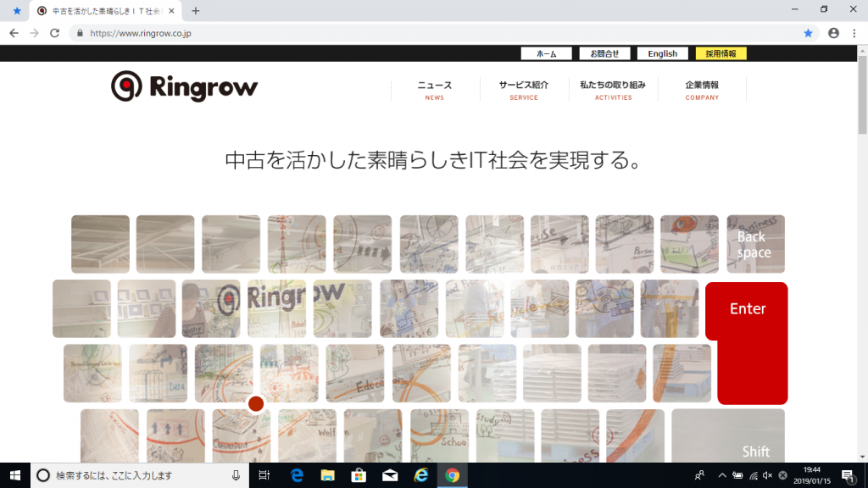Refresh the page with the reload icon
The height and width of the screenshot is (488, 868).
pyautogui.click(x=54, y=33)
